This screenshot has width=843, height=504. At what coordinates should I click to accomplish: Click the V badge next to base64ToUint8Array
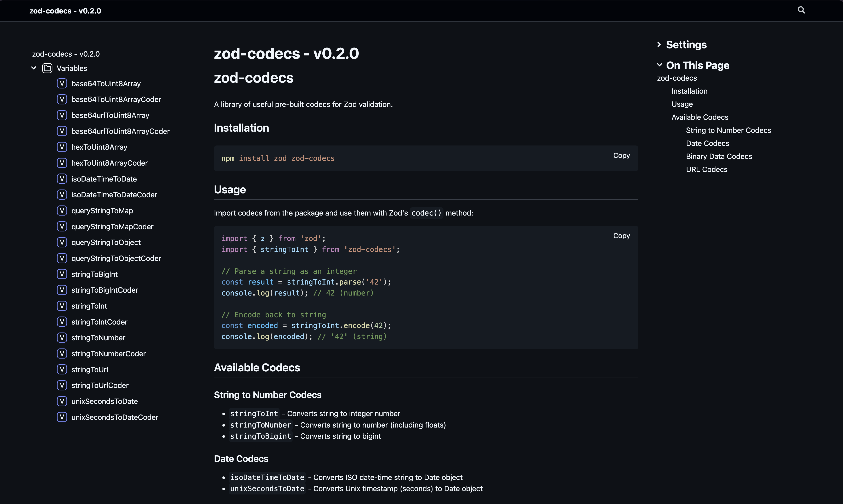click(x=62, y=83)
